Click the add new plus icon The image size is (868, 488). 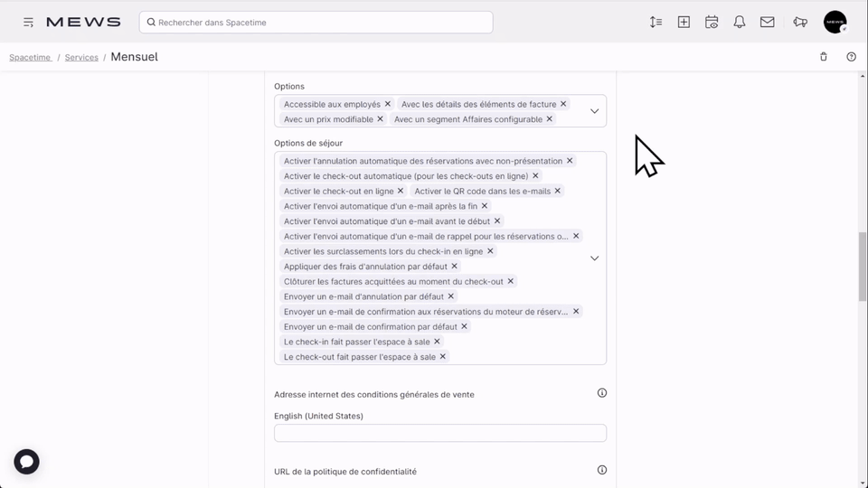684,22
